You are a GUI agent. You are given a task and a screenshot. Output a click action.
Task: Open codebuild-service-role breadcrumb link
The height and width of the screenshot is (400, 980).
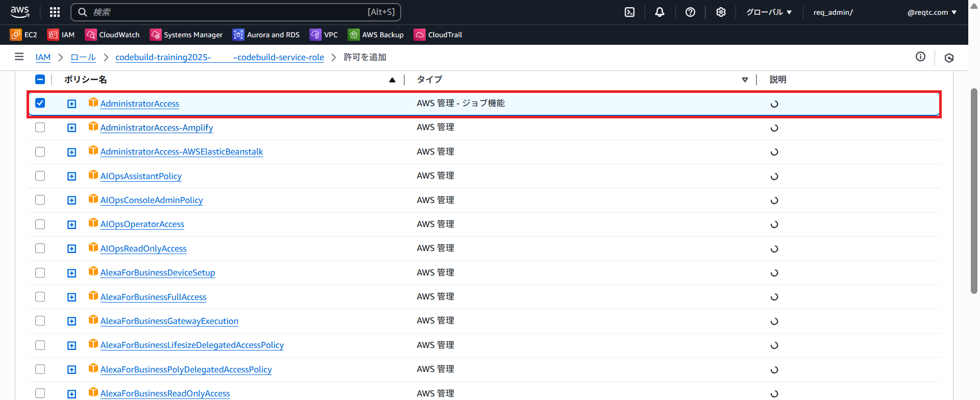pos(219,57)
